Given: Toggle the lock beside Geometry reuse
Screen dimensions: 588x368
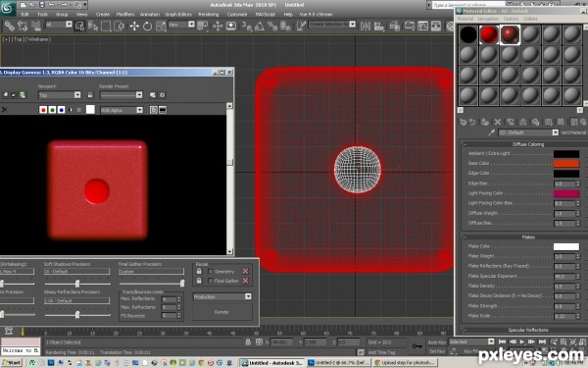Looking at the screenshot, I should [x=199, y=271].
